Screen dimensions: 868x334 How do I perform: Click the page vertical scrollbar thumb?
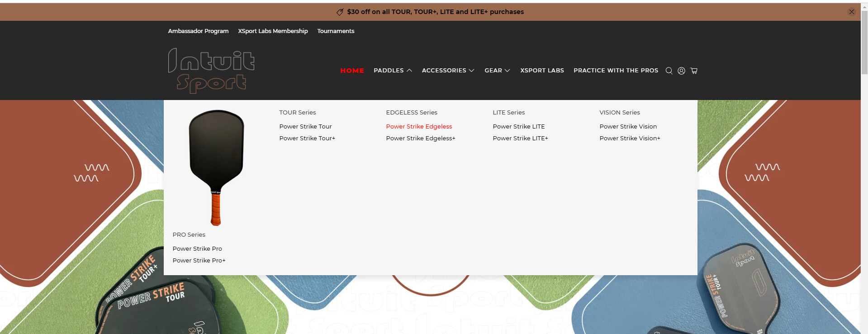pos(864,42)
